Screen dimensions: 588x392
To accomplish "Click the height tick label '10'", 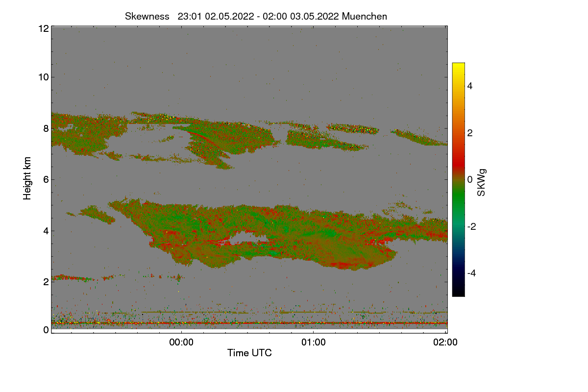I will point(43,77).
